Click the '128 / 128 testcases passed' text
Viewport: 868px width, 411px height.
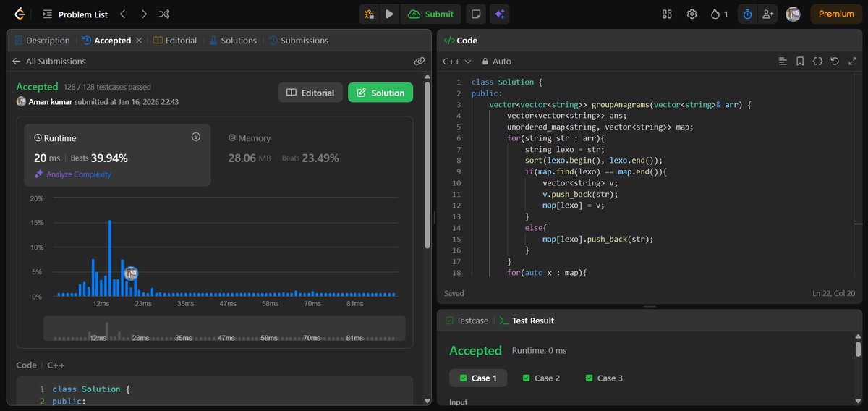[x=109, y=87]
